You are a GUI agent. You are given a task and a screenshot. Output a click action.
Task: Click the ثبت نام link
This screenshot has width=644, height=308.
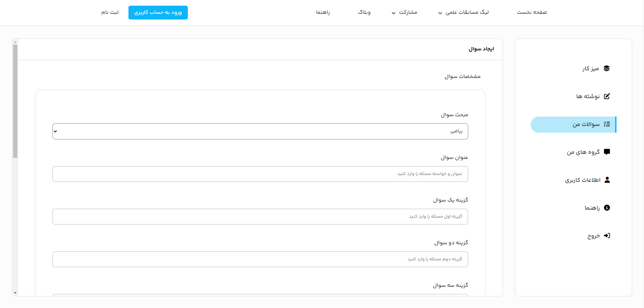[x=110, y=12]
